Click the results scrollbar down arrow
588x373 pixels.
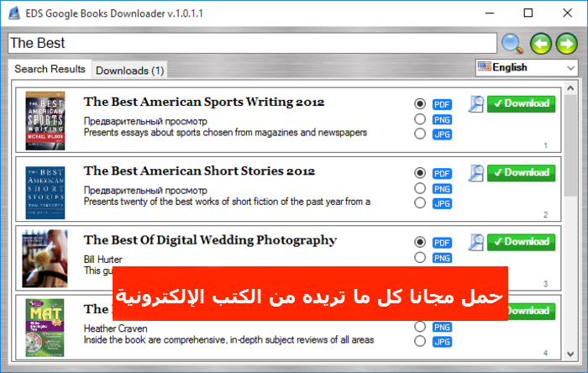pos(570,354)
